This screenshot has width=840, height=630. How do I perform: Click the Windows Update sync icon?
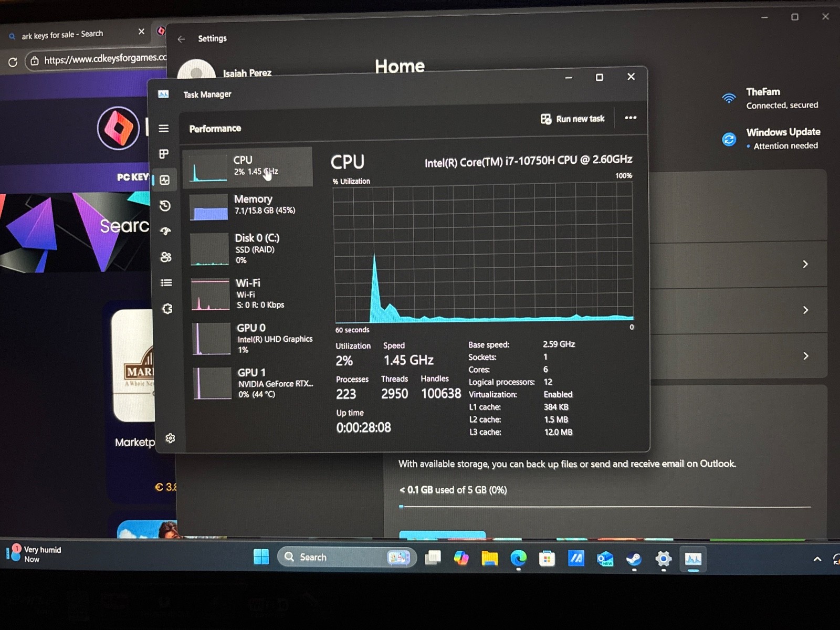click(x=729, y=140)
